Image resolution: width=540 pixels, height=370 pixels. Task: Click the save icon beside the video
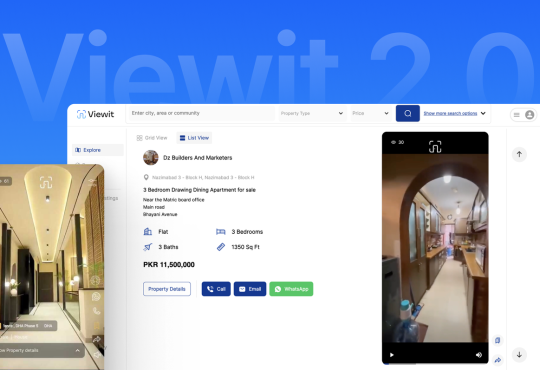pos(498,340)
